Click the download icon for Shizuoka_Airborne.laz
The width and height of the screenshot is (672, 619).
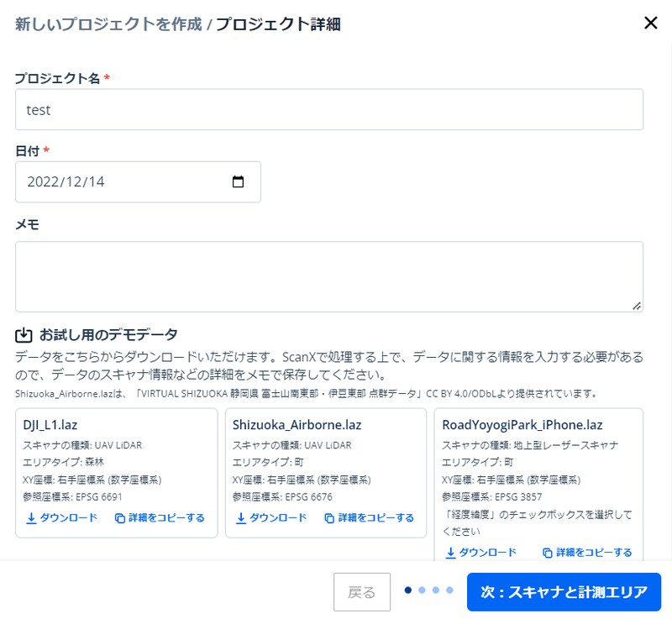point(241,518)
